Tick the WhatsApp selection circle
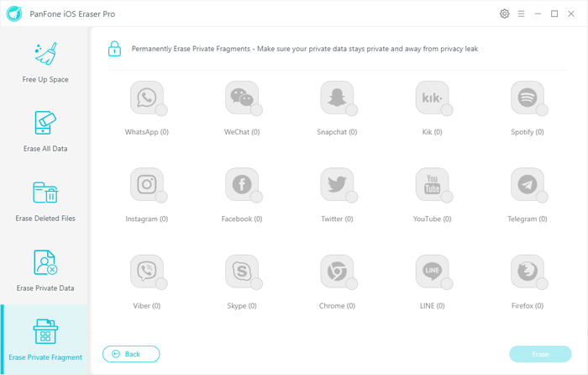The width and height of the screenshot is (588, 375). [x=161, y=110]
